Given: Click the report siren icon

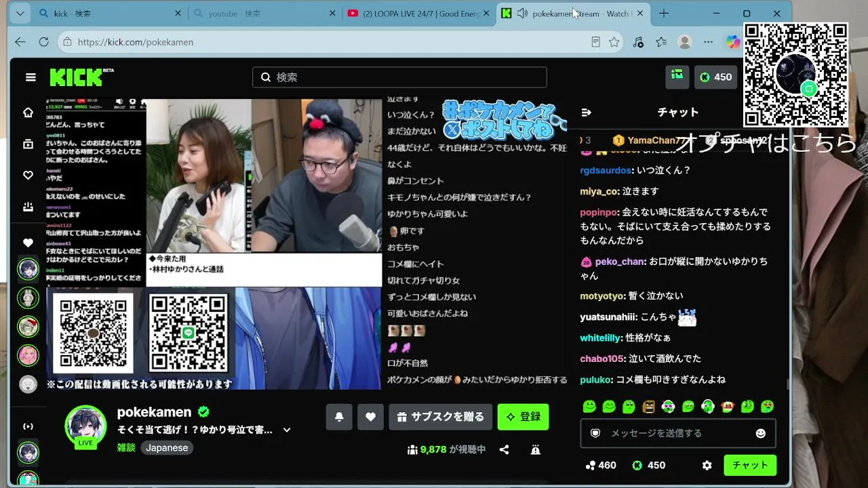Looking at the screenshot, I should click(535, 449).
